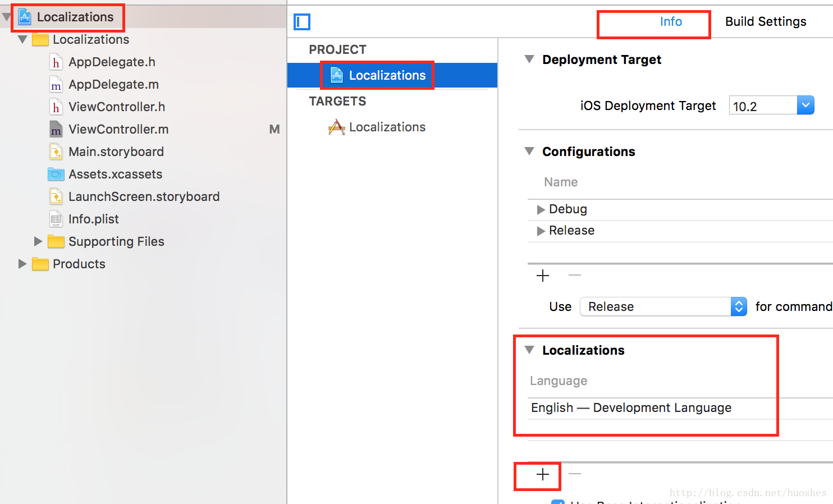This screenshot has height=504, width=833.
Task: Expand the Release configuration row
Action: pyautogui.click(x=541, y=231)
